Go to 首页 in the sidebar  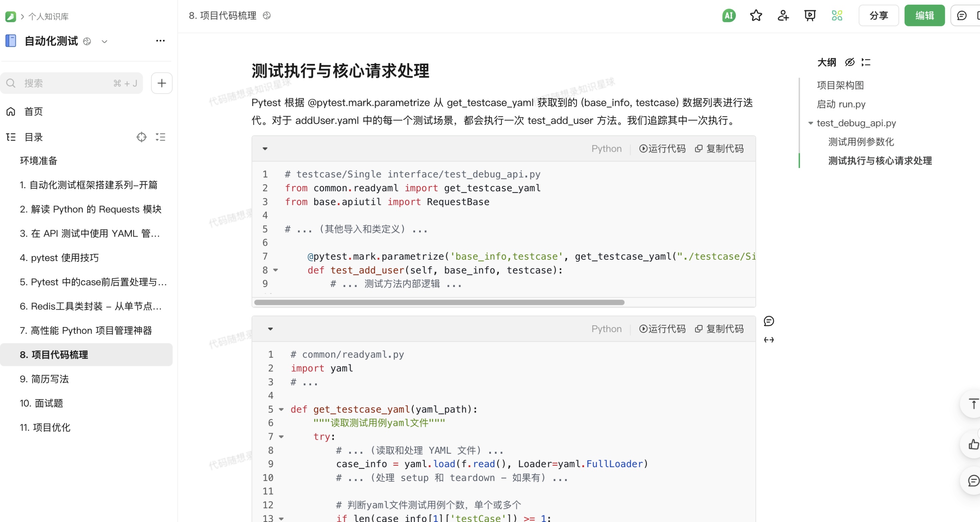34,111
